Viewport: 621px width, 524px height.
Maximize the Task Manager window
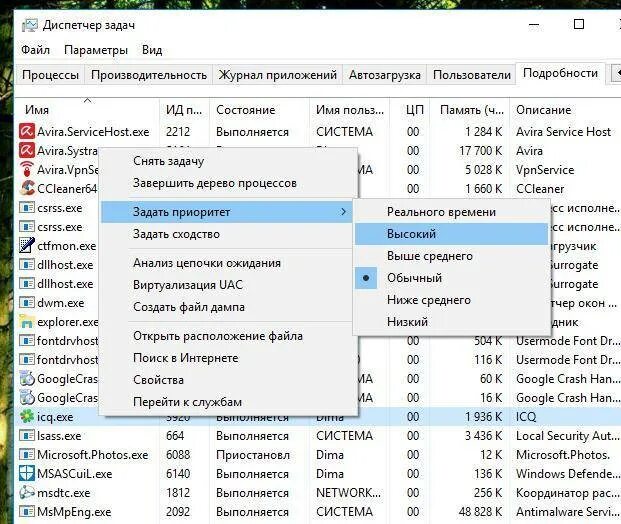tap(579, 24)
